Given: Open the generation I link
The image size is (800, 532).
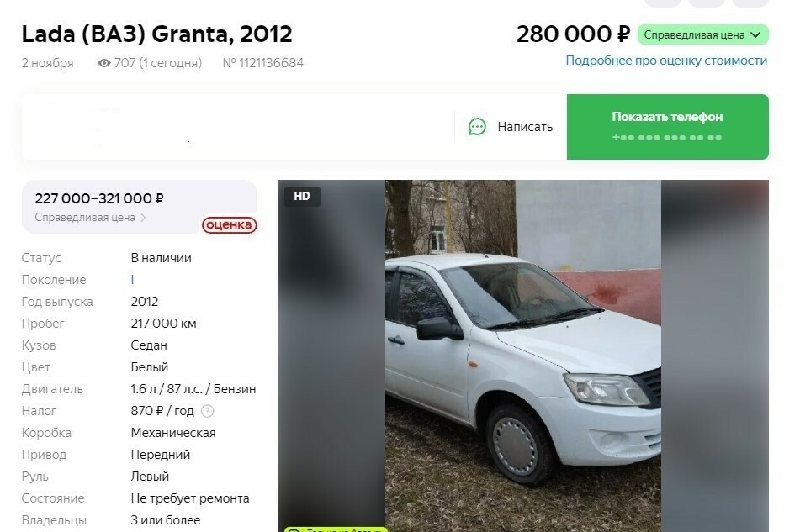Looking at the screenshot, I should coord(132,280).
